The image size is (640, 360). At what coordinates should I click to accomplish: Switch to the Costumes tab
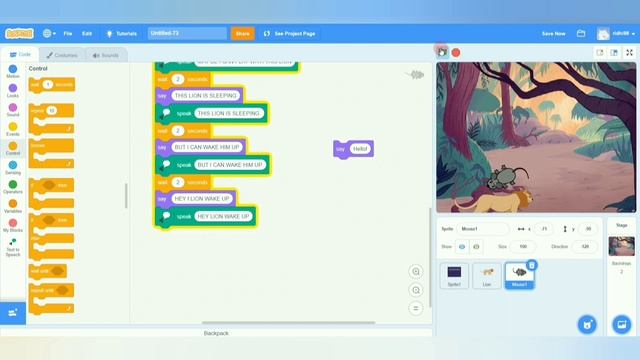click(62, 55)
